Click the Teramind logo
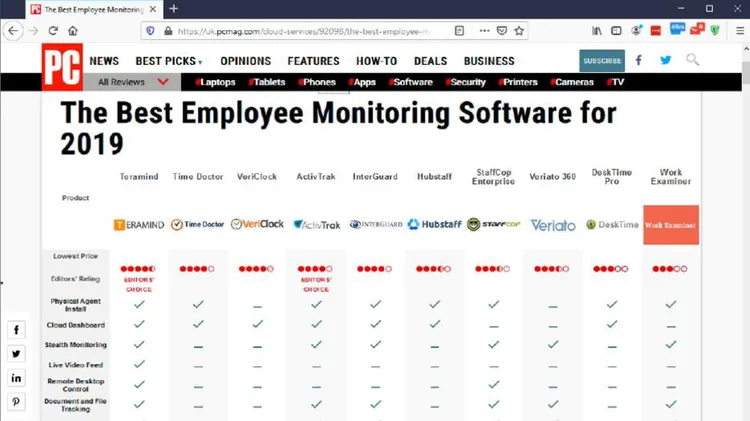The image size is (750, 421). click(x=139, y=224)
